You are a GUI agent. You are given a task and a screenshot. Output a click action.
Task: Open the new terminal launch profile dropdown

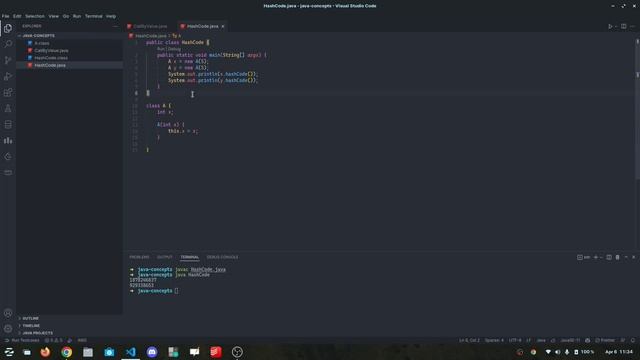601,257
